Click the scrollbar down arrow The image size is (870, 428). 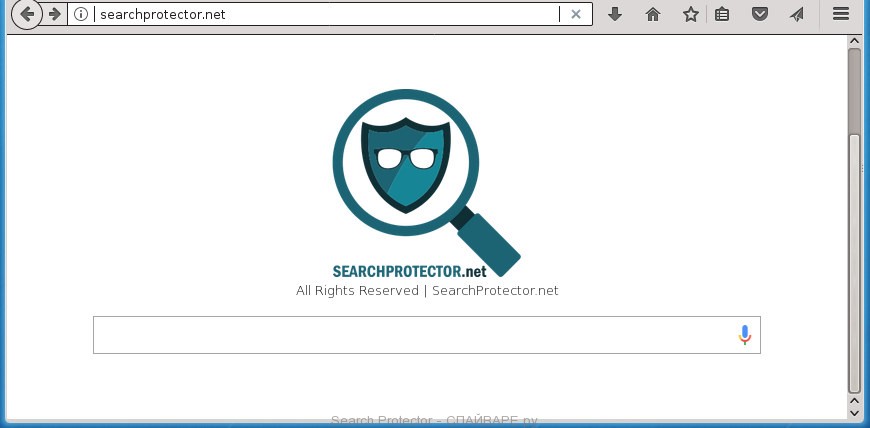[x=854, y=412]
